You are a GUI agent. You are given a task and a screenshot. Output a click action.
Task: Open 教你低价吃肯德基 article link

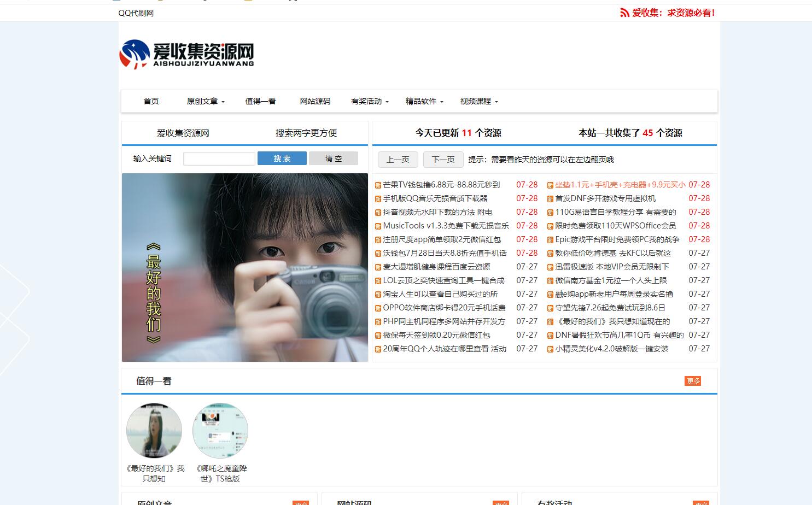pos(613,253)
